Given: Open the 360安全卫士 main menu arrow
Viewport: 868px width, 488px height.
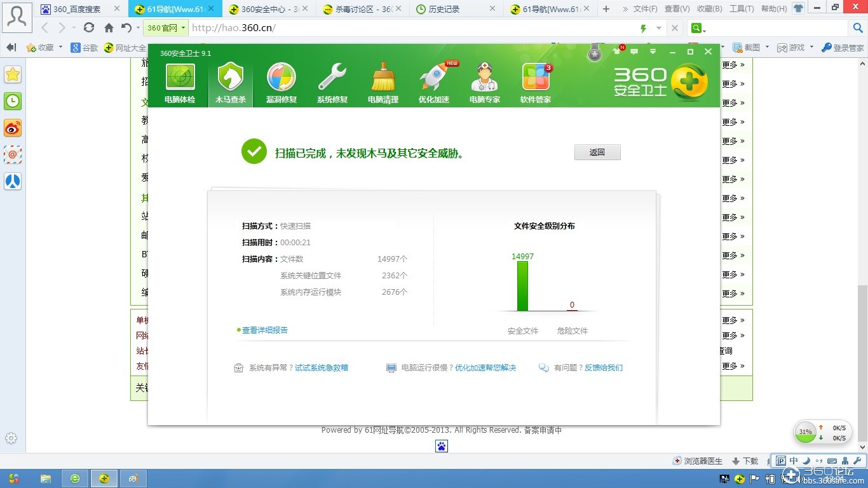Looking at the screenshot, I should [652, 51].
